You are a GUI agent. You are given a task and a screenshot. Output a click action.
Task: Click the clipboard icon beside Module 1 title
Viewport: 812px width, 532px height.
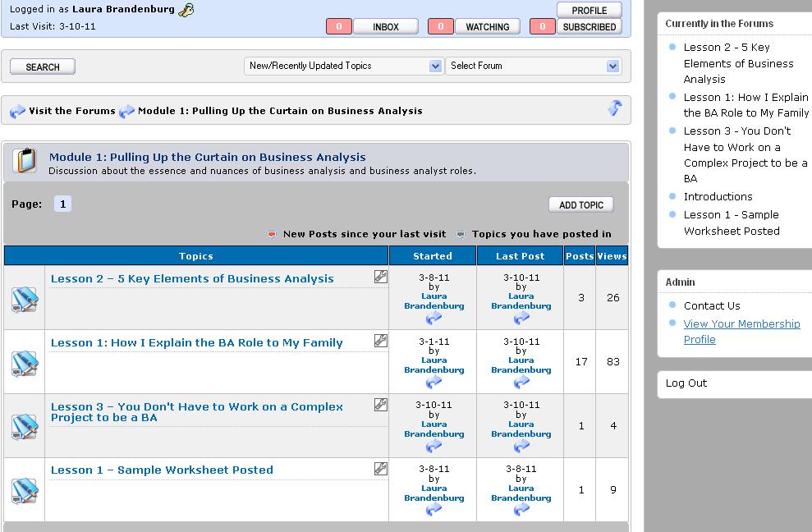[25, 160]
